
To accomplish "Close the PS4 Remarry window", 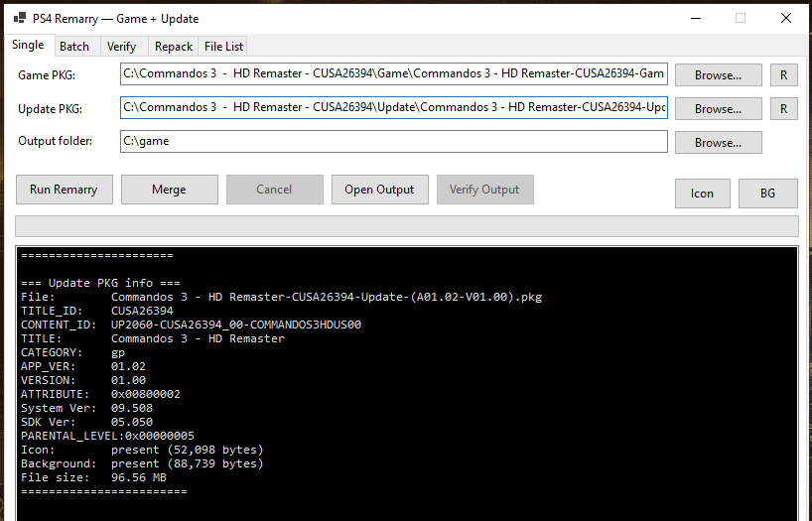I will pyautogui.click(x=785, y=18).
